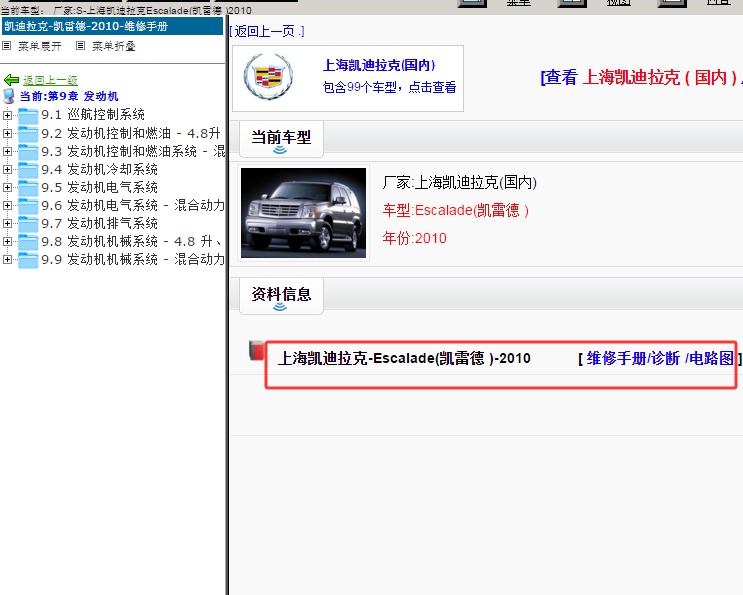Click the 菜单展开 list icon
The height and width of the screenshot is (595, 743).
click(x=7, y=45)
